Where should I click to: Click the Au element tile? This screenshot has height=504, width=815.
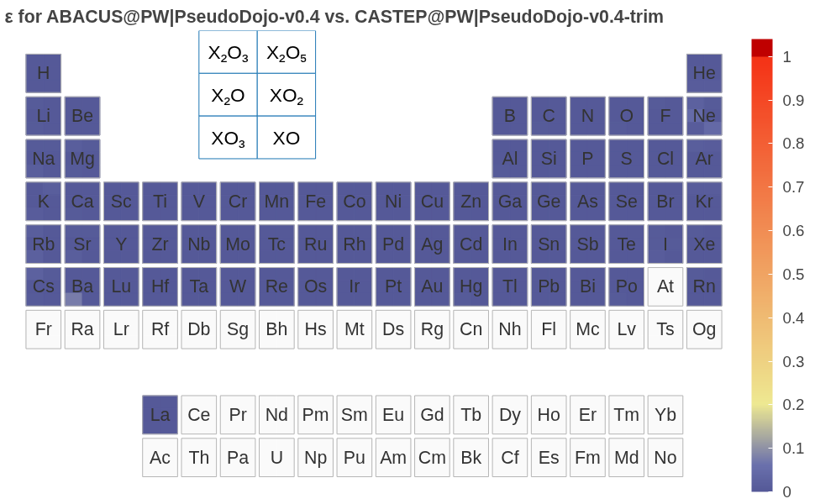pyautogui.click(x=432, y=286)
